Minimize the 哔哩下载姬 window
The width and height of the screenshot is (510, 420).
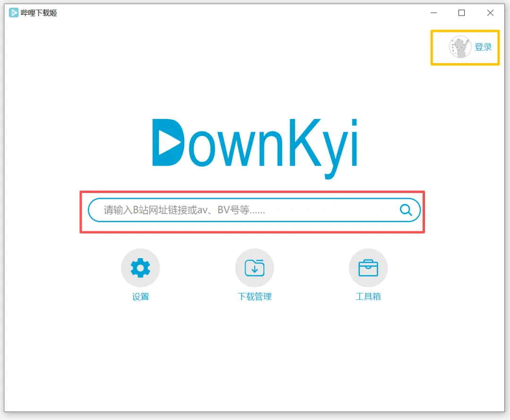tap(433, 13)
